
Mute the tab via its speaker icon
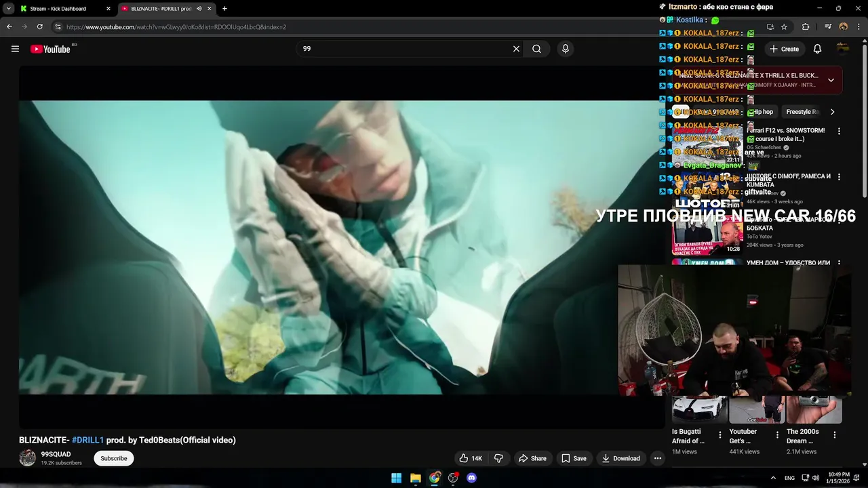(199, 9)
